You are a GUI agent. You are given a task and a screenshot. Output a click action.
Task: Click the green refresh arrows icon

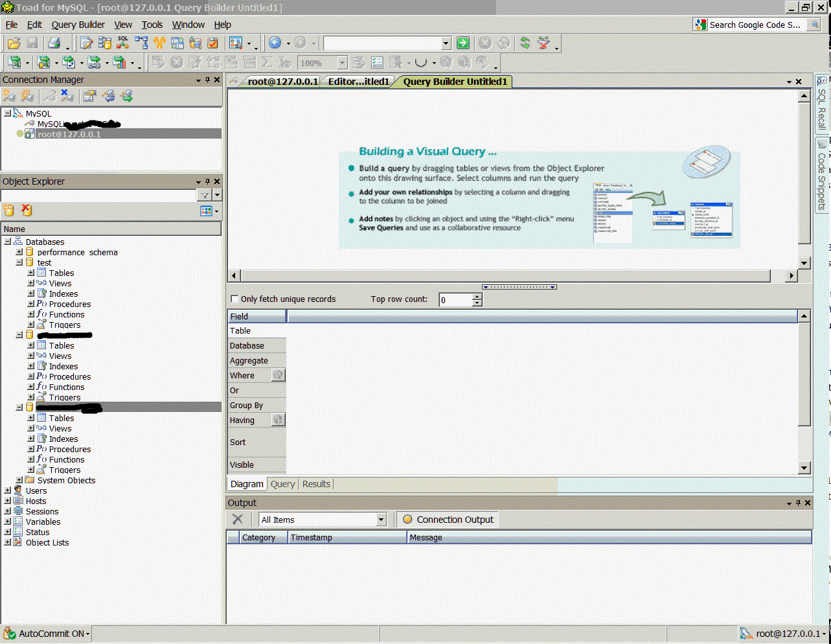coord(525,43)
